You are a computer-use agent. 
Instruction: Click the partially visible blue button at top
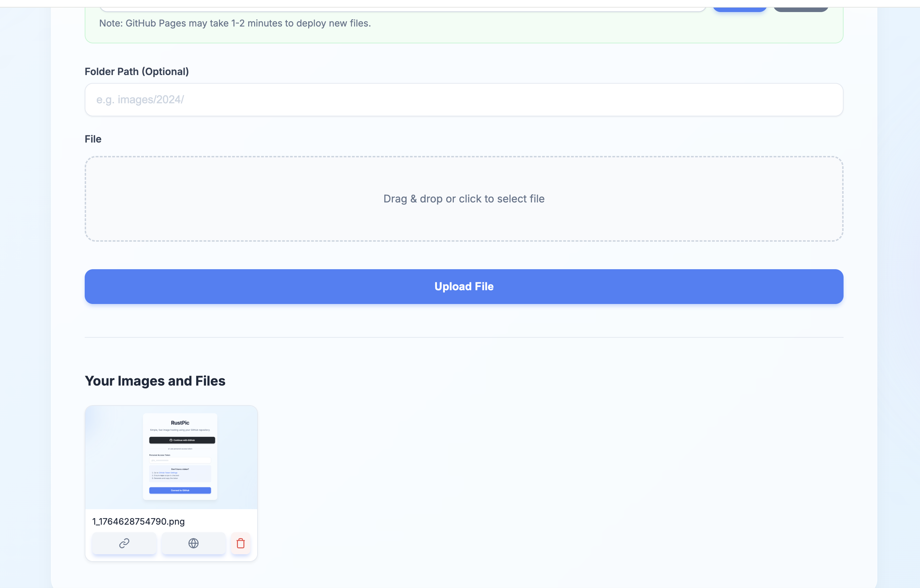pos(739,9)
